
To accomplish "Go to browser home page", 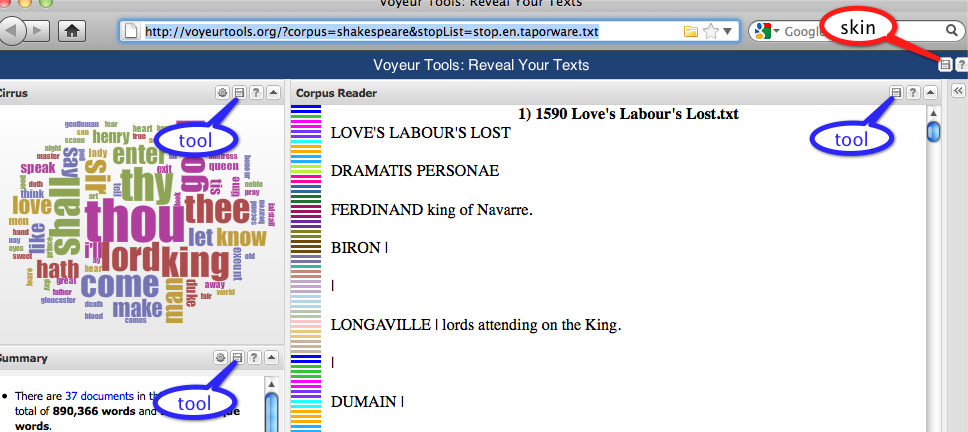I will coord(72,30).
